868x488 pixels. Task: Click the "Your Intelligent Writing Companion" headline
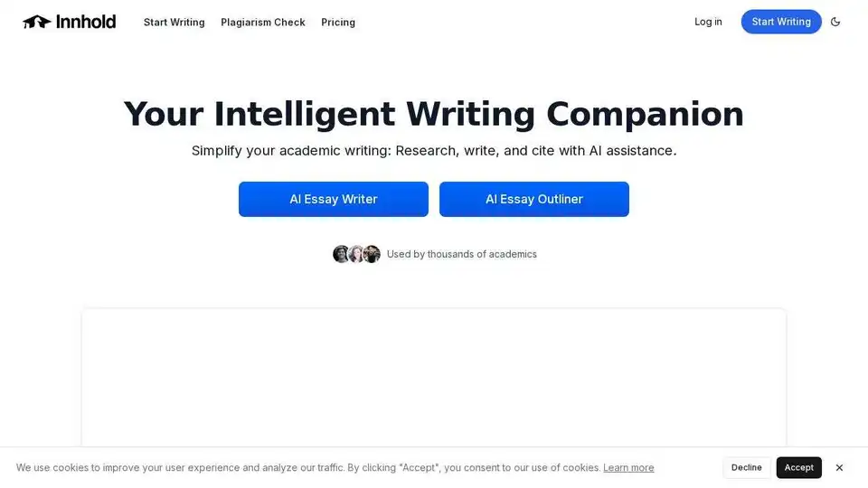pyautogui.click(x=434, y=115)
